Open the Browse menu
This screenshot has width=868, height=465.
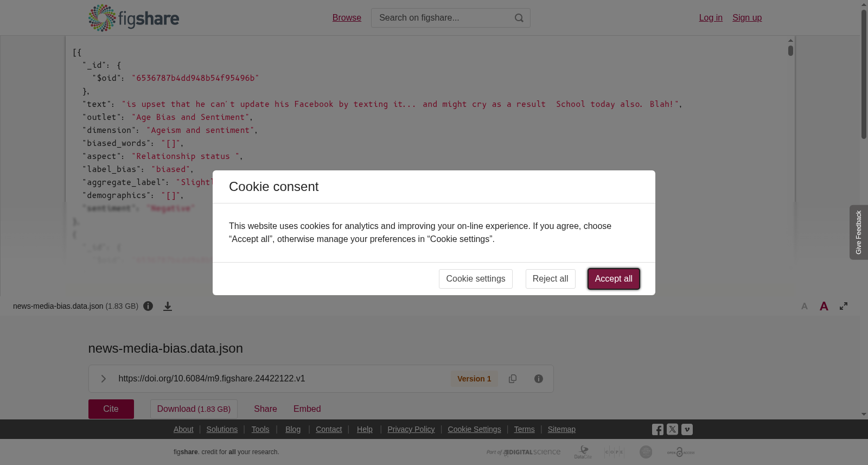click(347, 18)
